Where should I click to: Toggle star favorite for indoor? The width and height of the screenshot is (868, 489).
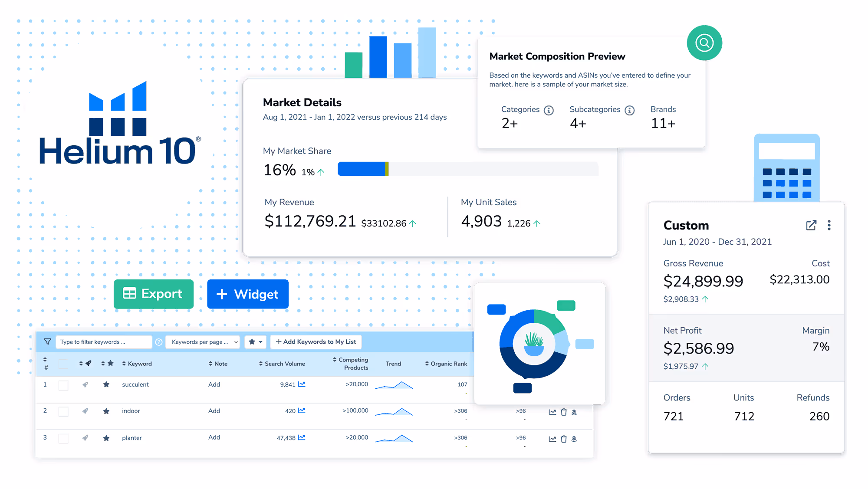(x=106, y=411)
